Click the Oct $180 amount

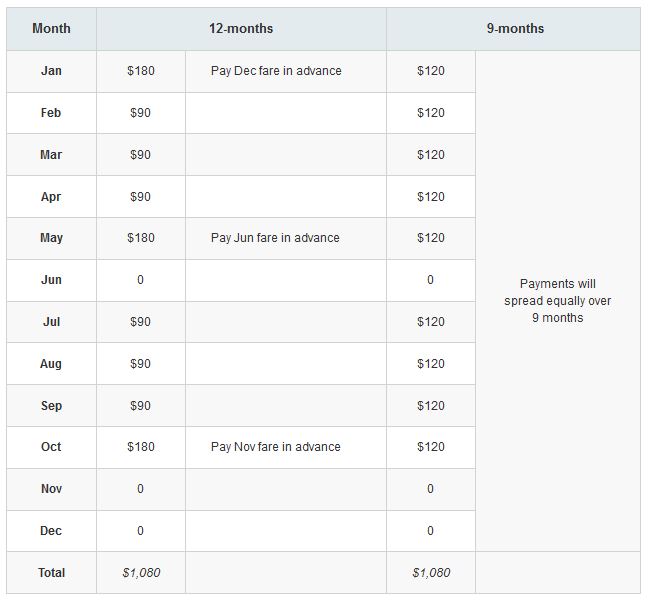pyautogui.click(x=141, y=447)
